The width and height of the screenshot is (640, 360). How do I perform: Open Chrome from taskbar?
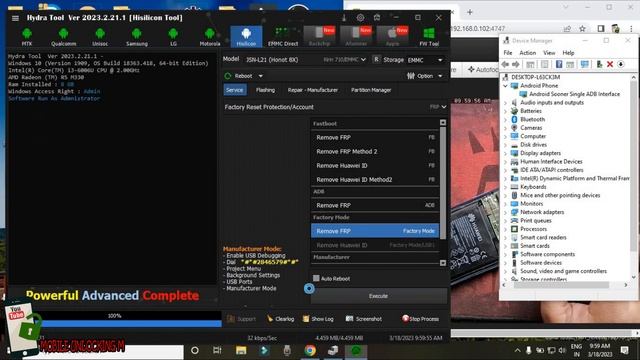[310, 351]
